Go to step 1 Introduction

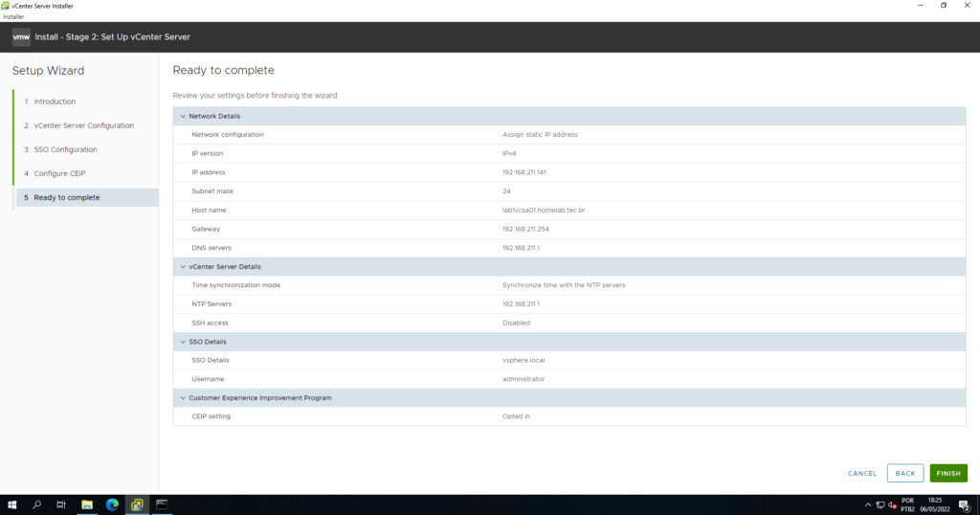pyautogui.click(x=55, y=101)
